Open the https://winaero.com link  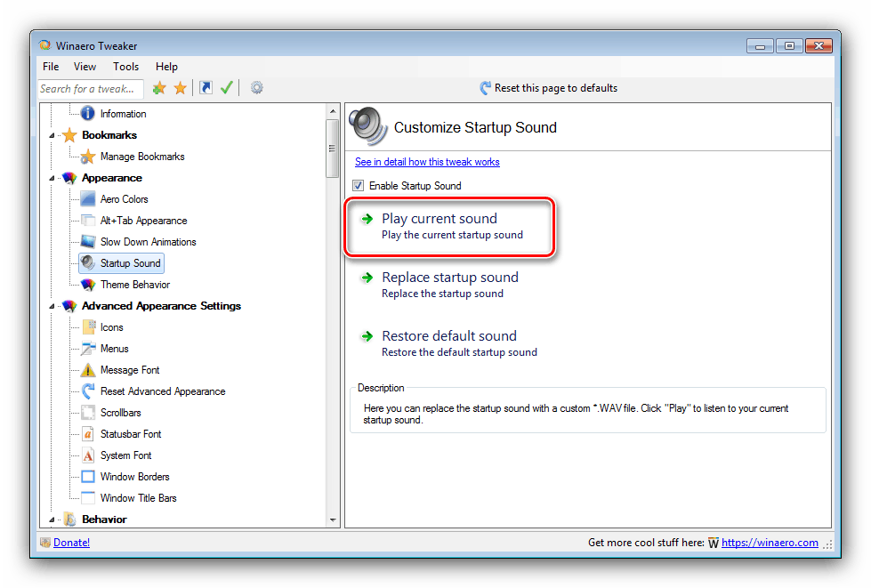(770, 543)
